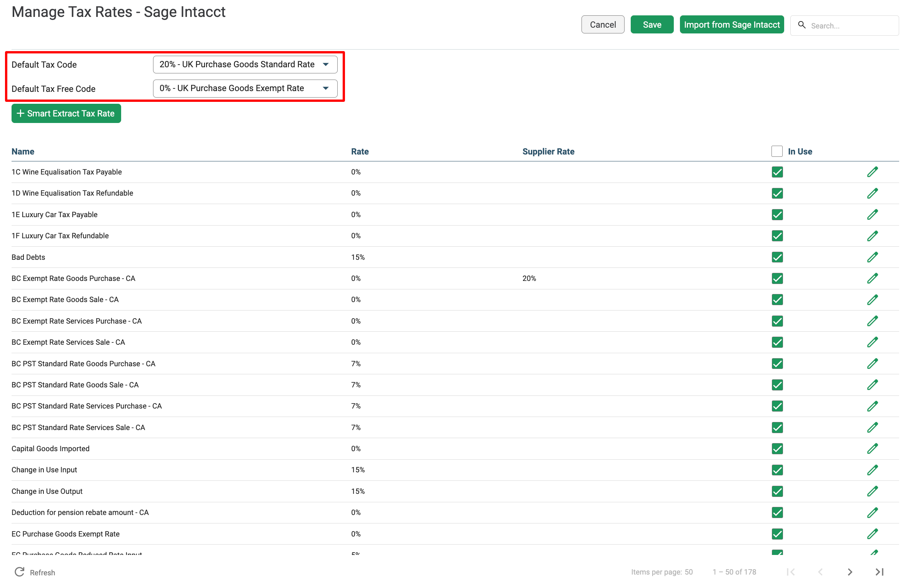This screenshot has width=913, height=588.
Task: Edit EC Purchase Goods Exempt Rate
Action: pyautogui.click(x=872, y=534)
